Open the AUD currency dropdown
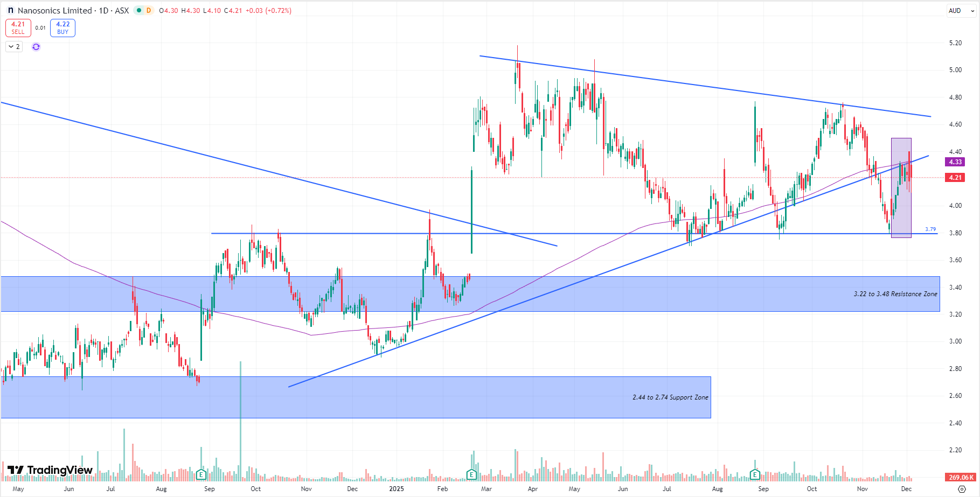 pyautogui.click(x=961, y=11)
